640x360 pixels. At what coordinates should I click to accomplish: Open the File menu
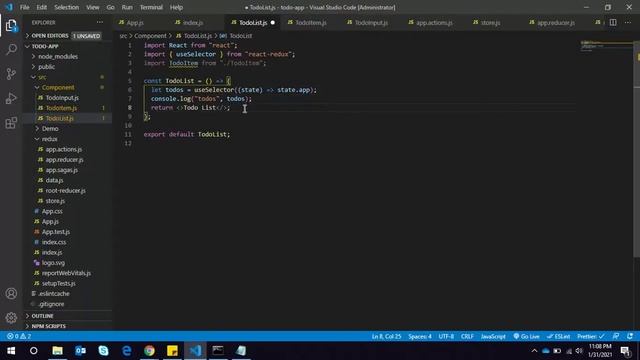tap(24, 7)
